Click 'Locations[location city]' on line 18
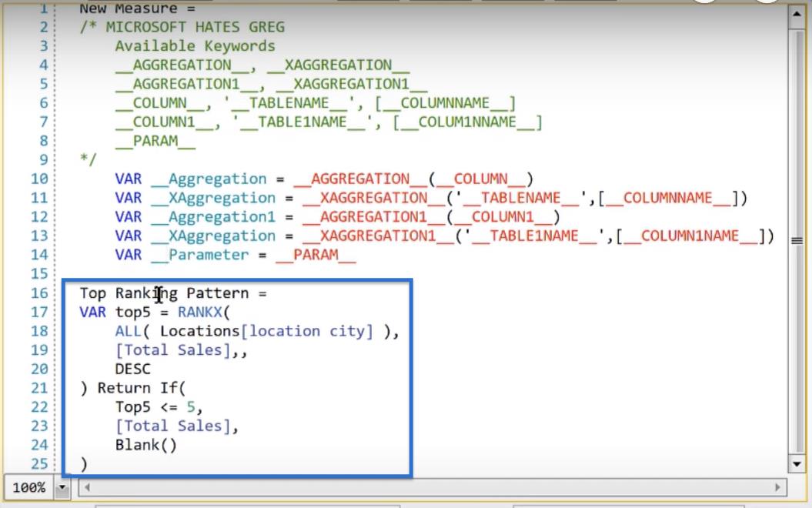812x508 pixels. pos(267,332)
